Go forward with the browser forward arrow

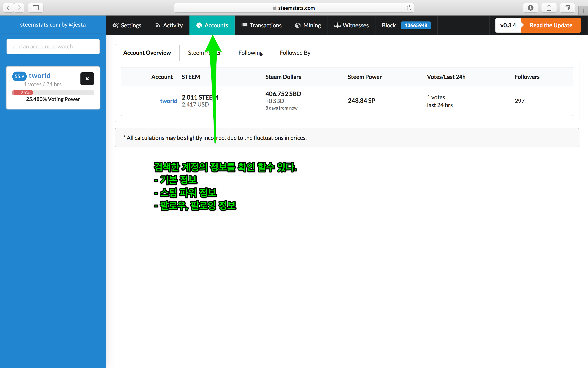(x=19, y=8)
